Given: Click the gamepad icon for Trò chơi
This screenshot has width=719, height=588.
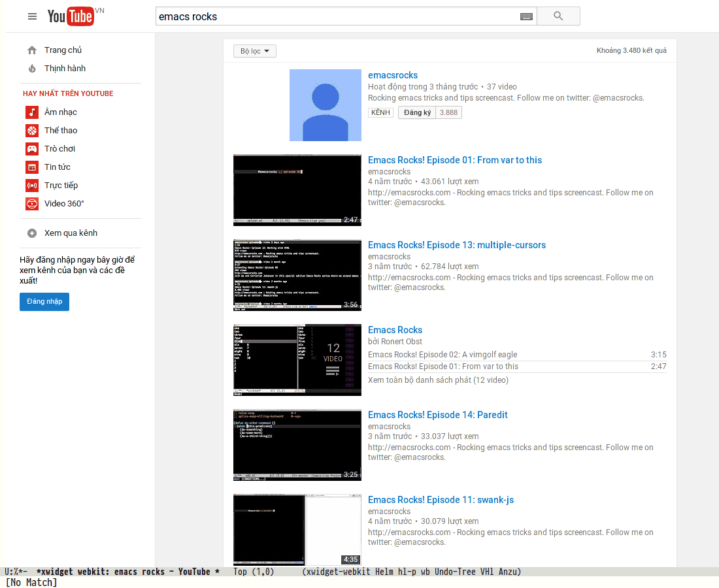Looking at the screenshot, I should click(32, 149).
